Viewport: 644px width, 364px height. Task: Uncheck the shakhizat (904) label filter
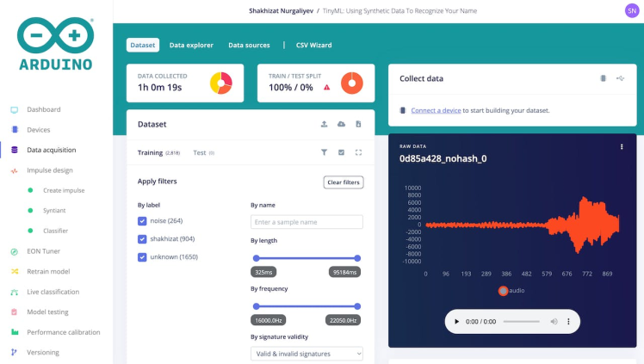[x=142, y=239]
